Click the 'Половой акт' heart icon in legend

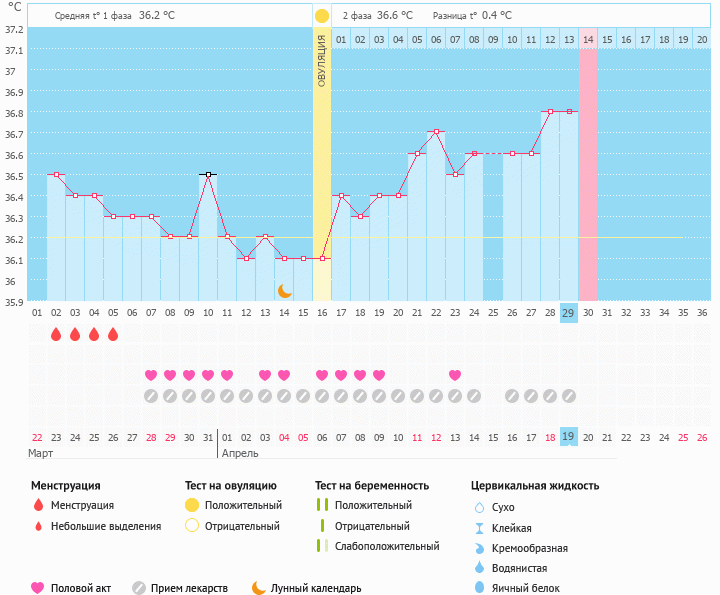(x=38, y=588)
